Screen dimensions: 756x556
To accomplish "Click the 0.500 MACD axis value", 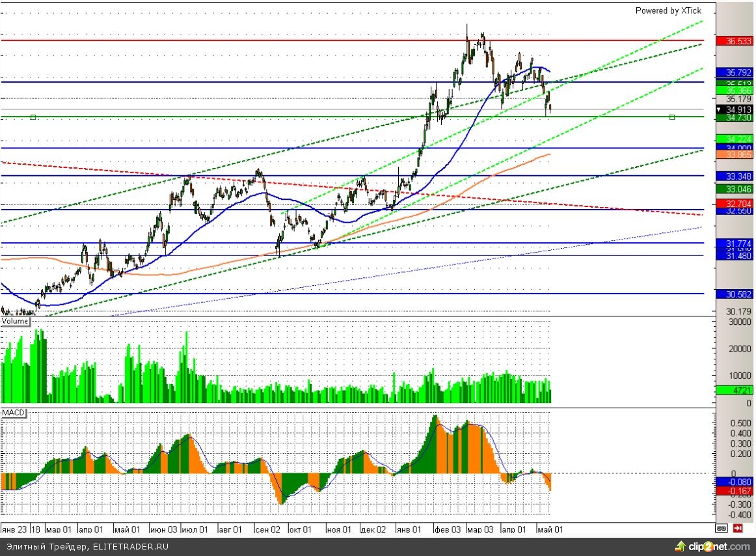I will 740,423.
